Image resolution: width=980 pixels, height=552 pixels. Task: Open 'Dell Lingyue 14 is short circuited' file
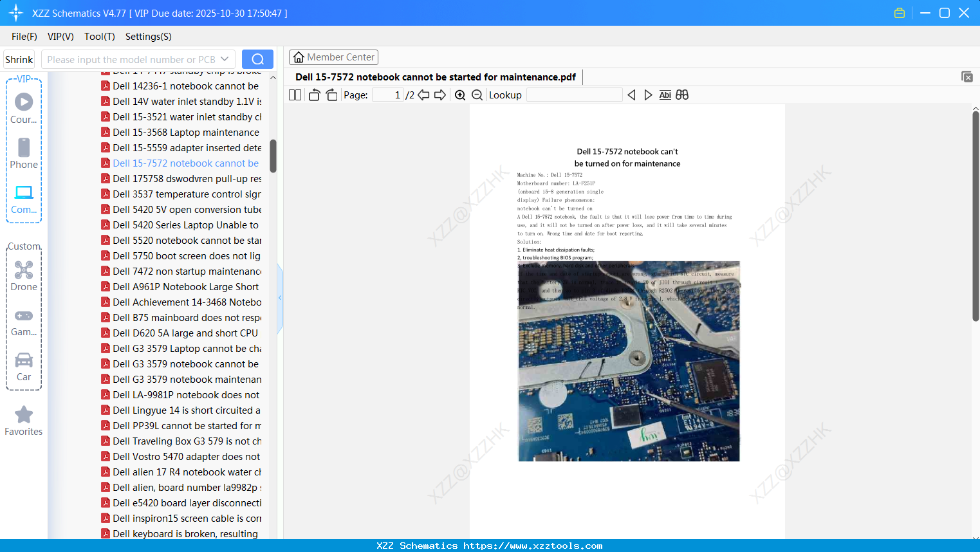181,410
